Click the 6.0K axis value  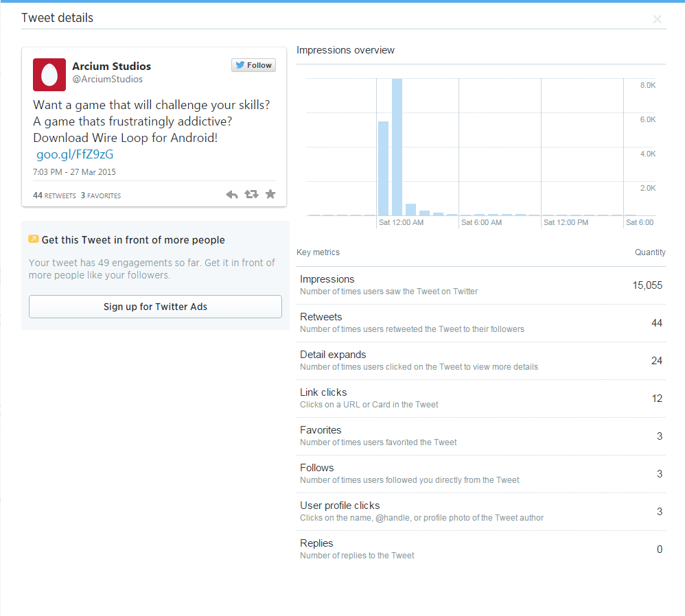click(x=648, y=119)
